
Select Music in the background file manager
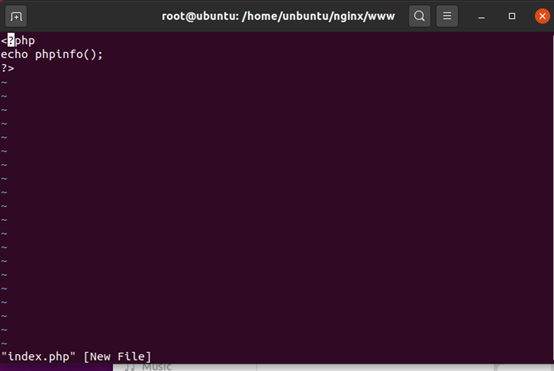(157, 367)
